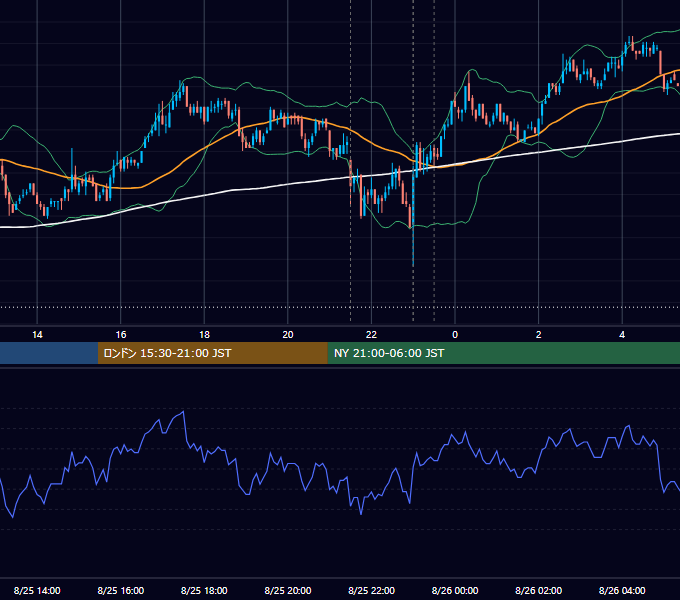Viewport: 680px width, 600px height.
Task: Click hour label 14 on price chart axis
Action: pyautogui.click(x=37, y=335)
